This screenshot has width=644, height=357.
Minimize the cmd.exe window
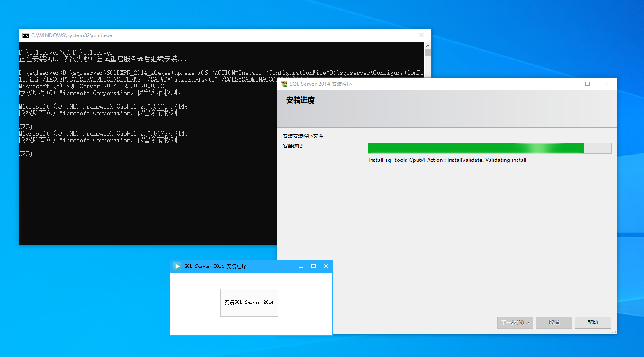383,35
